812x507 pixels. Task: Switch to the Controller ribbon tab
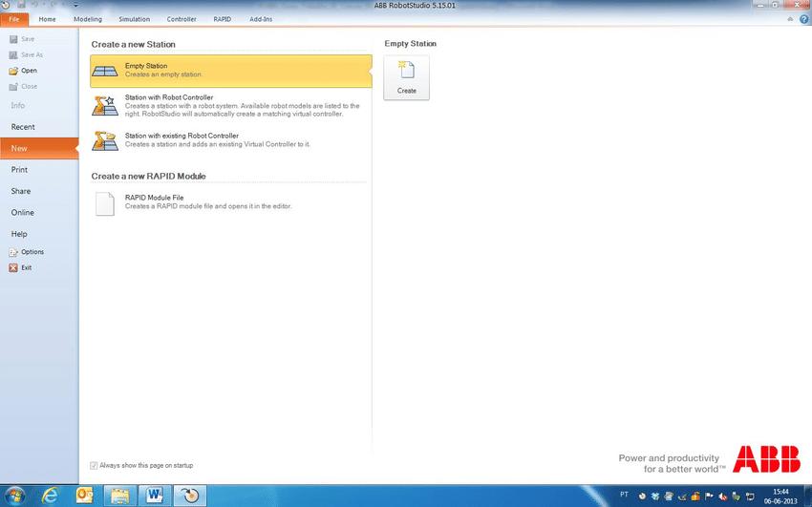tap(182, 19)
